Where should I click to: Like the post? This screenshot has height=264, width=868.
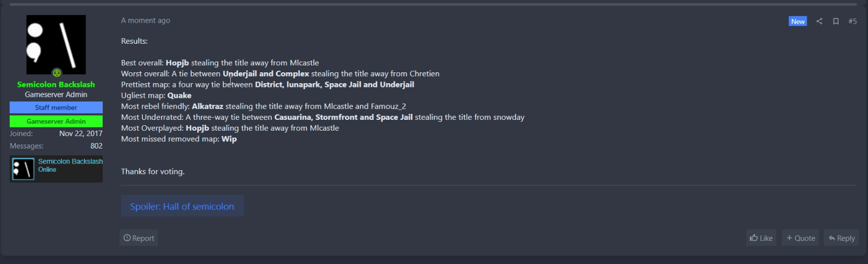point(762,238)
